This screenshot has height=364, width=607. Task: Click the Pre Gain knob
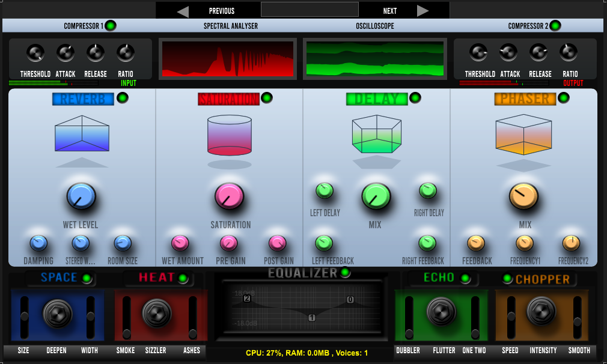tap(229, 243)
